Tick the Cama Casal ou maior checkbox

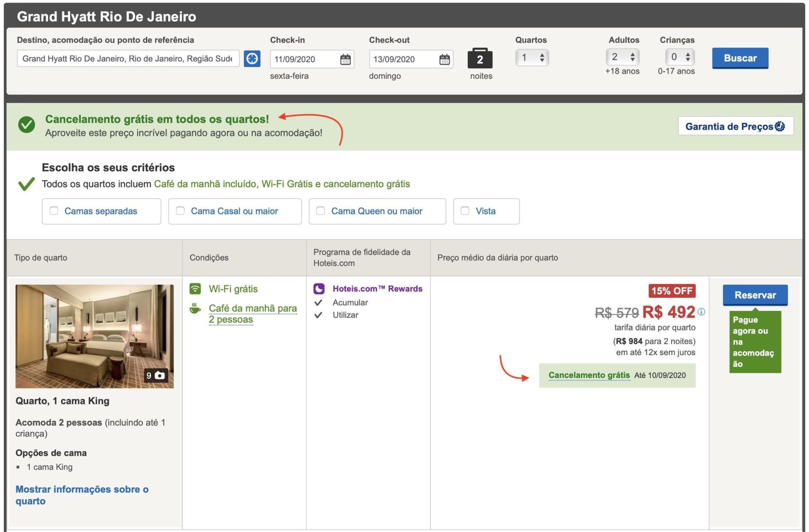click(180, 211)
